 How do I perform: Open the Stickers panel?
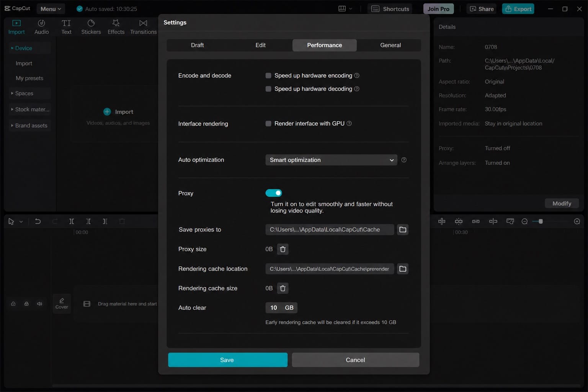(91, 27)
